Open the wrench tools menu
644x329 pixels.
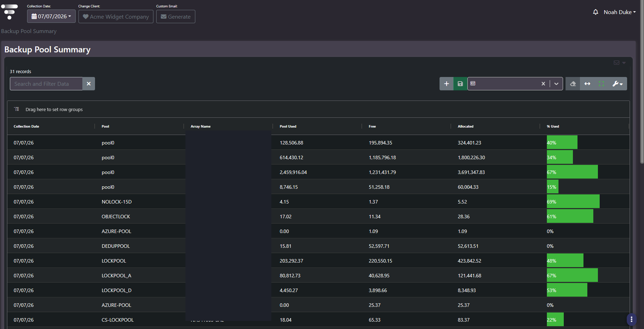618,84
